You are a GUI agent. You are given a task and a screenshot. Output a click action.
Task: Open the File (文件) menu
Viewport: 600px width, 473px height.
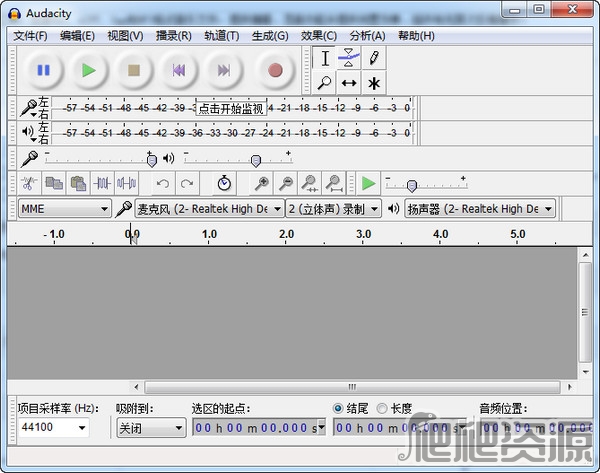coord(30,36)
